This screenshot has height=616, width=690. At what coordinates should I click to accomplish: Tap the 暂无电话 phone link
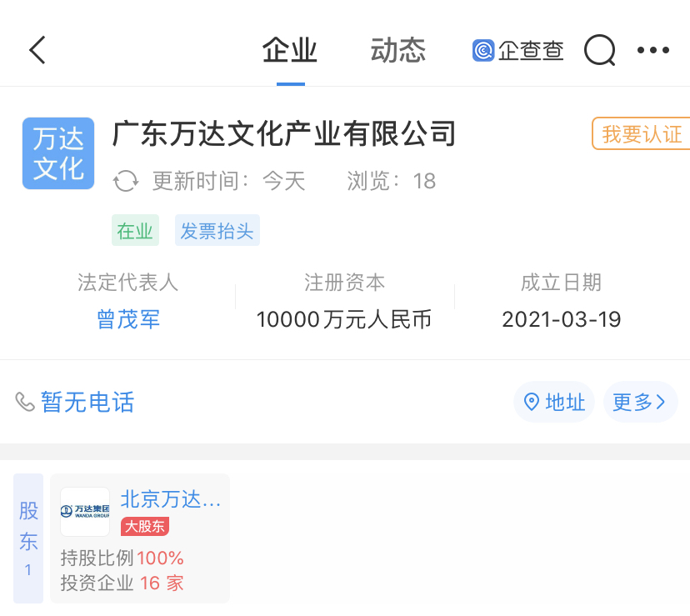point(87,402)
